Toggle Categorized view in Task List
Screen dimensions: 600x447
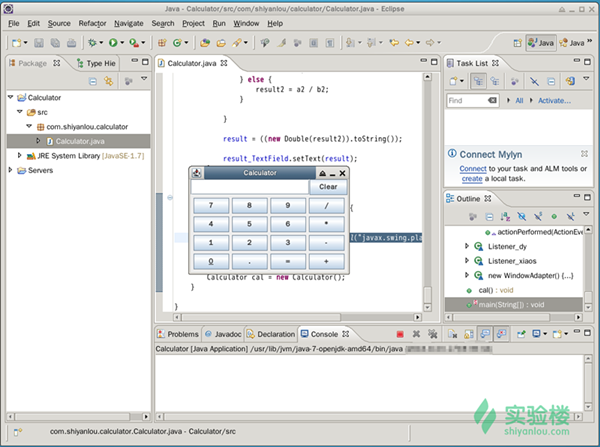coord(478,81)
